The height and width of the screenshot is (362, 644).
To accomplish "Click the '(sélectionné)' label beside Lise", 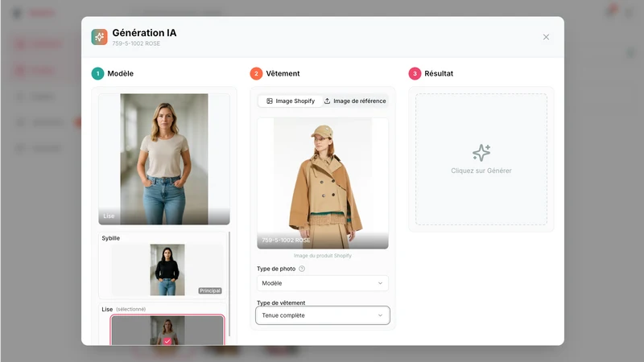I will click(130, 309).
